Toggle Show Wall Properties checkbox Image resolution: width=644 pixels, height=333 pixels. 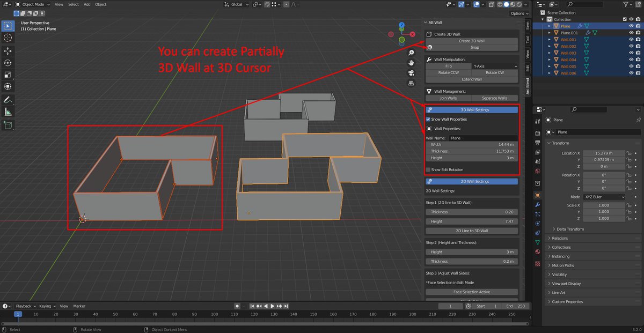click(428, 119)
